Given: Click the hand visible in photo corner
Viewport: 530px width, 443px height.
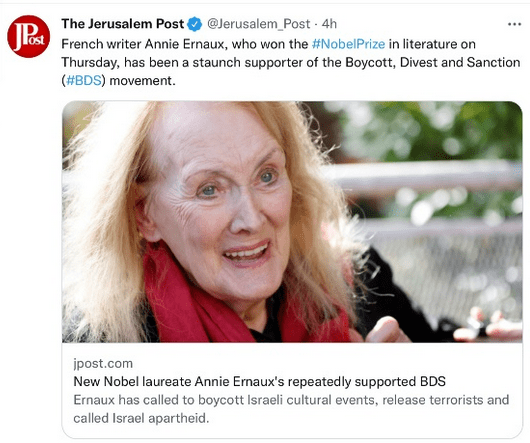Looking at the screenshot, I should coord(387,330).
